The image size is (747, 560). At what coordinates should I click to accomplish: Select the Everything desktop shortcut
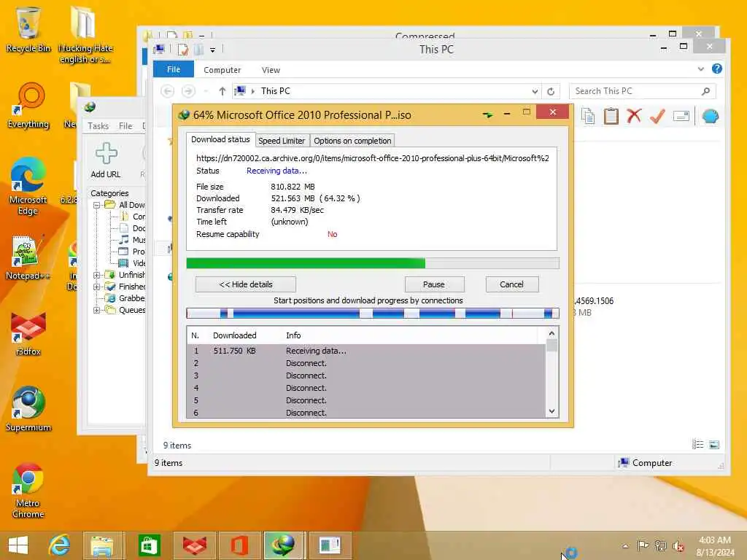pyautogui.click(x=28, y=106)
